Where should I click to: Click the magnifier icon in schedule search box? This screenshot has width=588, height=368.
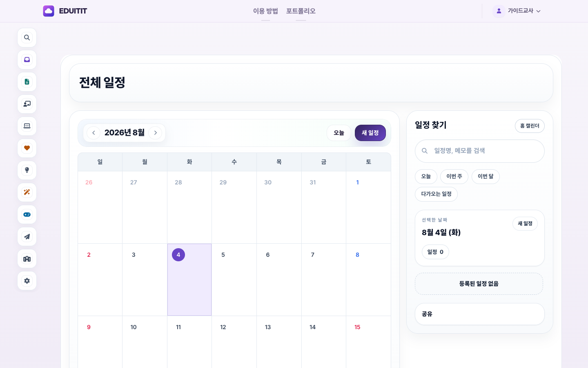[425, 151]
